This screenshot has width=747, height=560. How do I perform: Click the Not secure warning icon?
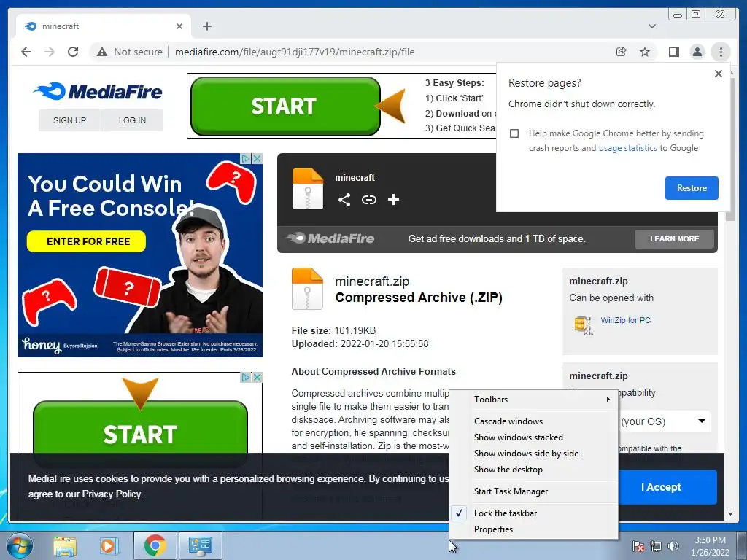coord(102,52)
